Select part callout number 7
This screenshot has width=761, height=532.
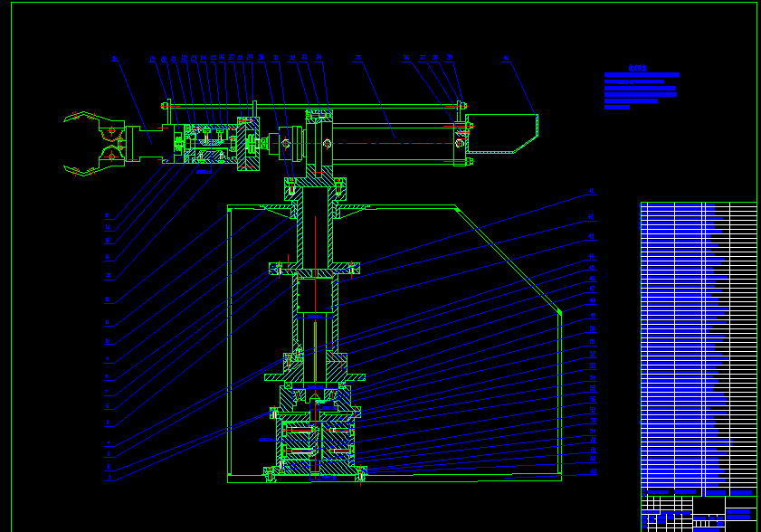[x=106, y=393]
